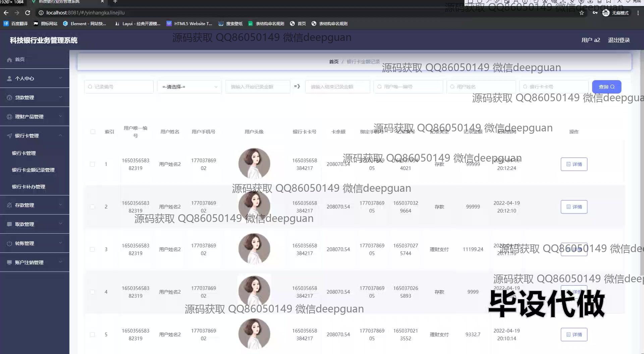Viewport: 644px width, 354px height.
Task: Check the checkbox on row 3
Action: pyautogui.click(x=93, y=249)
